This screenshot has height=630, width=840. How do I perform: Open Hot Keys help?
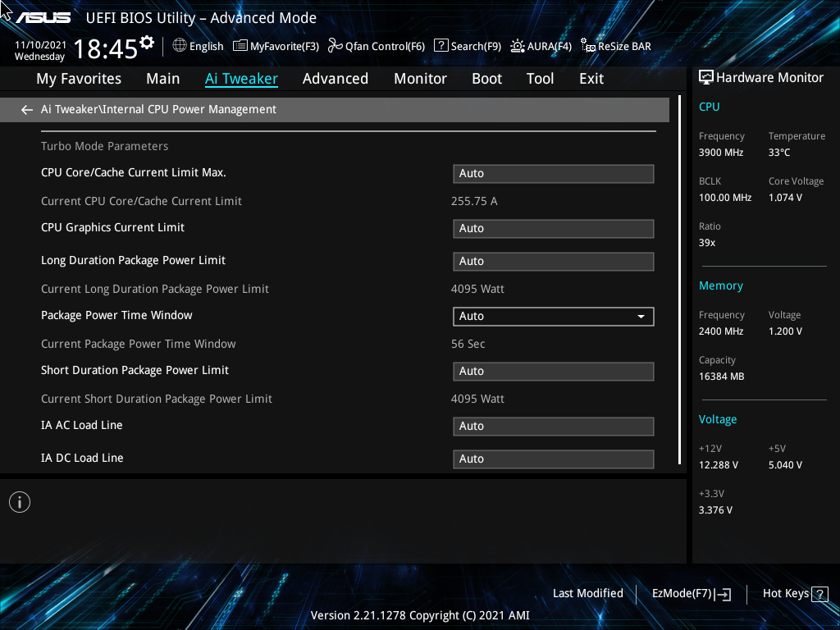point(795,594)
